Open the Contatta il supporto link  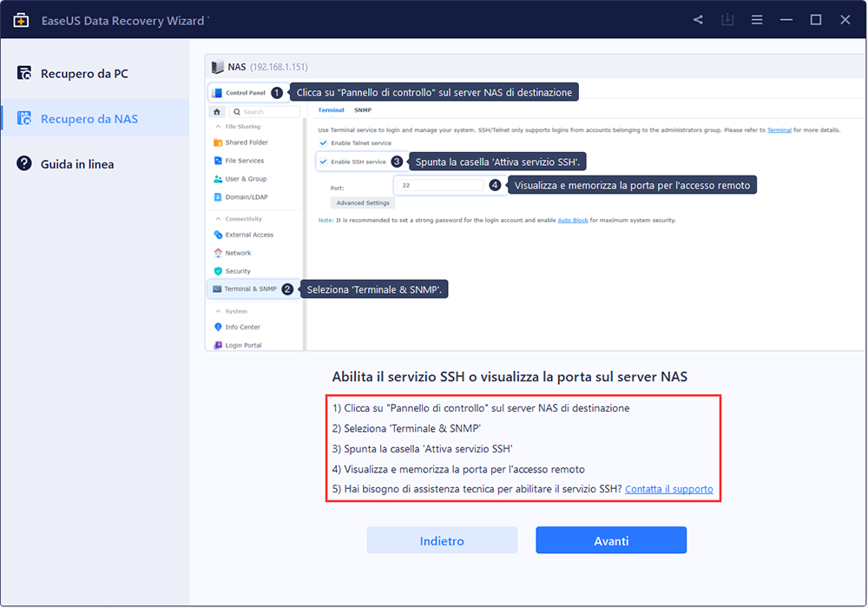(x=668, y=490)
